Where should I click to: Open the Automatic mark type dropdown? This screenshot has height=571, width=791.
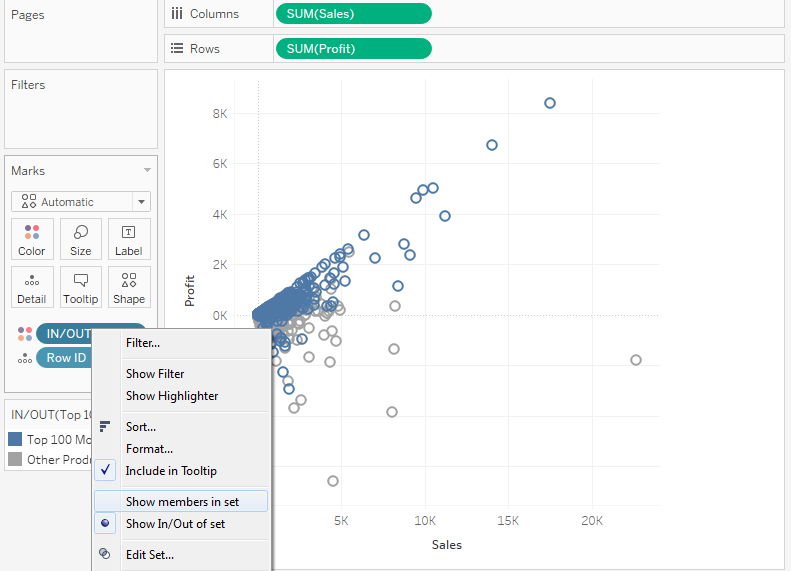(x=80, y=201)
